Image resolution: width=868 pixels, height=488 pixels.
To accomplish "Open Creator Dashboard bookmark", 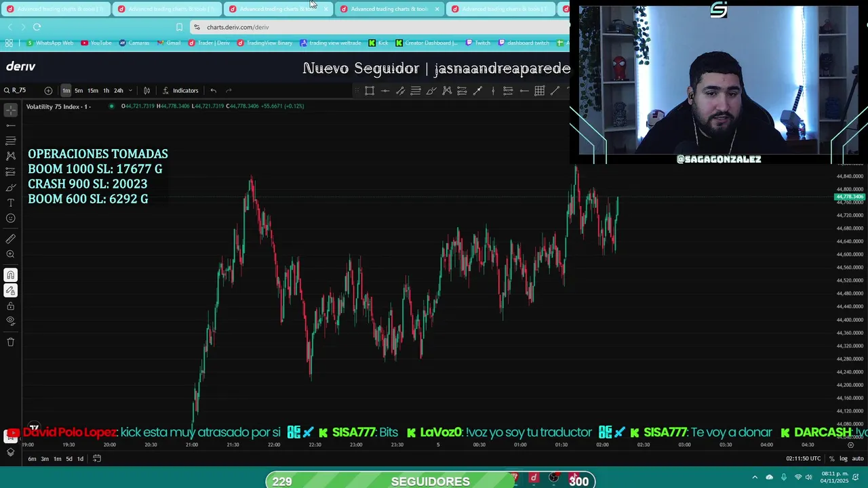I will pyautogui.click(x=427, y=43).
